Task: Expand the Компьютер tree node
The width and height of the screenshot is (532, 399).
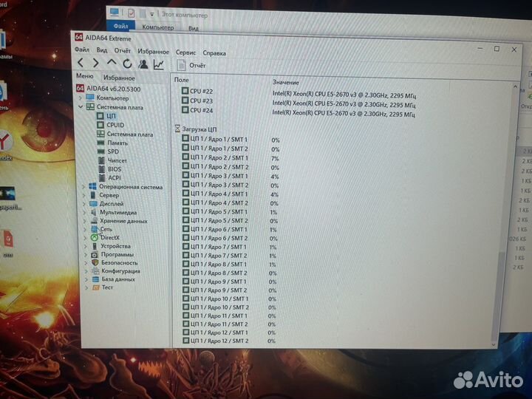Action: pos(81,98)
